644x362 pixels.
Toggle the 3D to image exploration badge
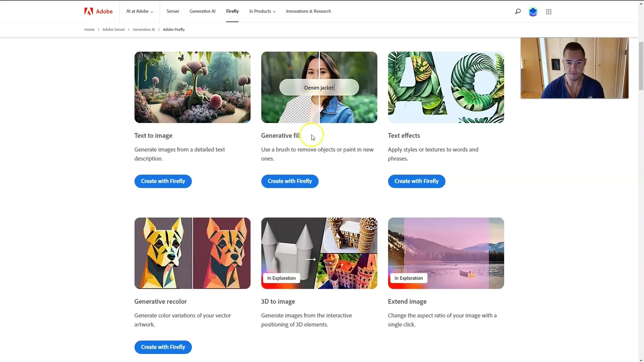[x=281, y=278]
